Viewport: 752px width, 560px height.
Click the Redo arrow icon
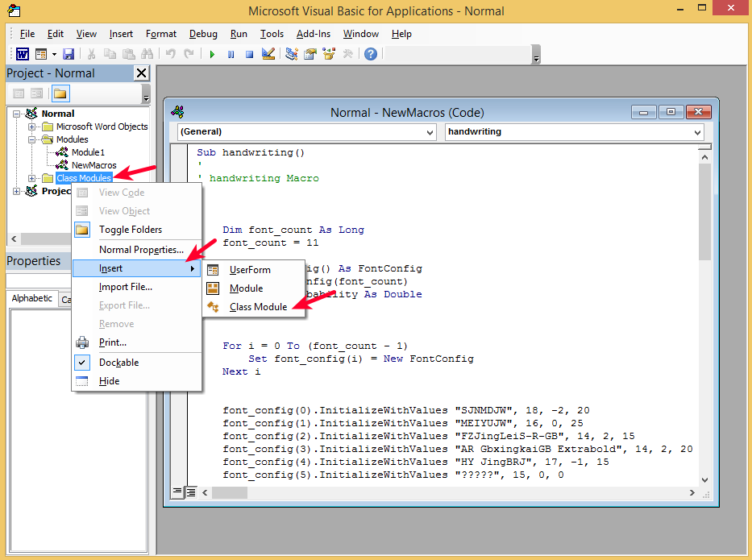pyautogui.click(x=189, y=54)
